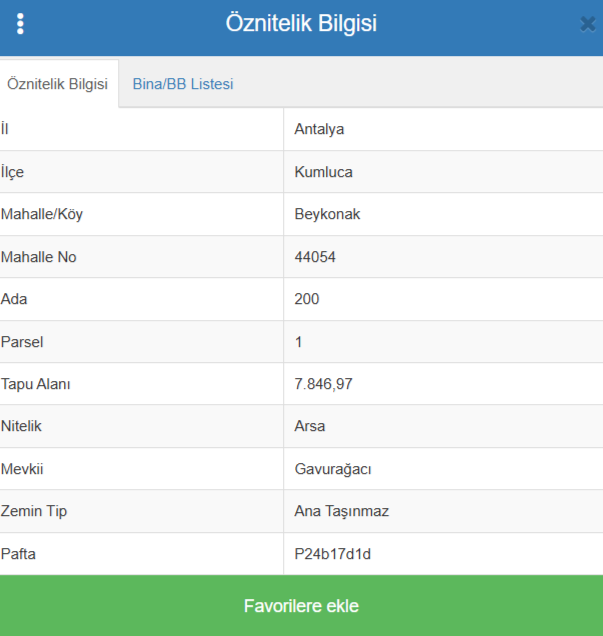This screenshot has width=603, height=636.
Task: Click the Parsel row label
Action: (22, 342)
